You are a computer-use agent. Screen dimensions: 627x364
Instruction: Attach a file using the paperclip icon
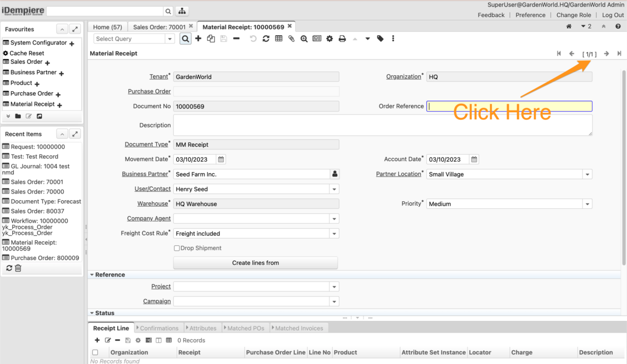(x=291, y=38)
